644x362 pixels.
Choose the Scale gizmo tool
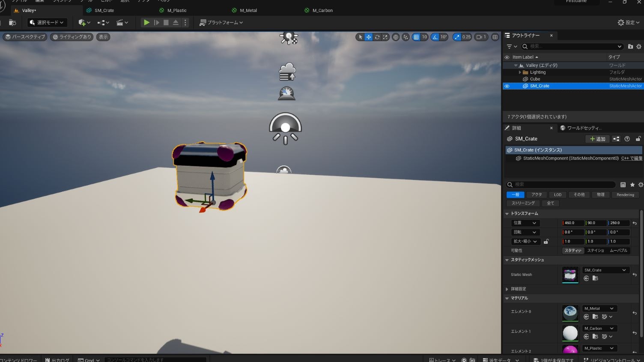point(385,37)
